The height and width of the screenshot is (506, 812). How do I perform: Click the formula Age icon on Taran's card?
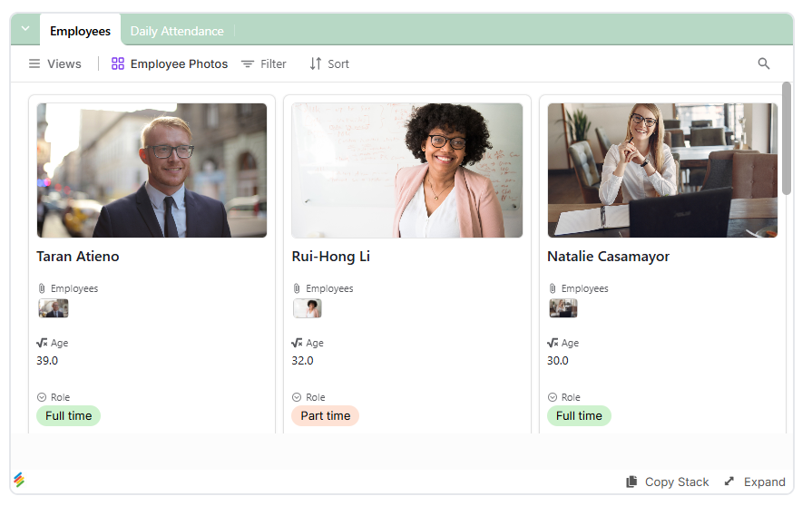click(42, 343)
